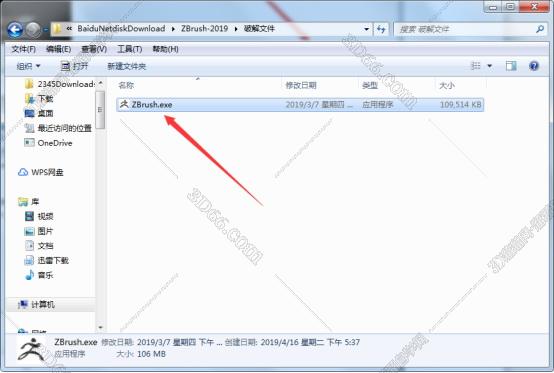Sort by the 大小 column header
The height and width of the screenshot is (373, 554).
(x=447, y=85)
